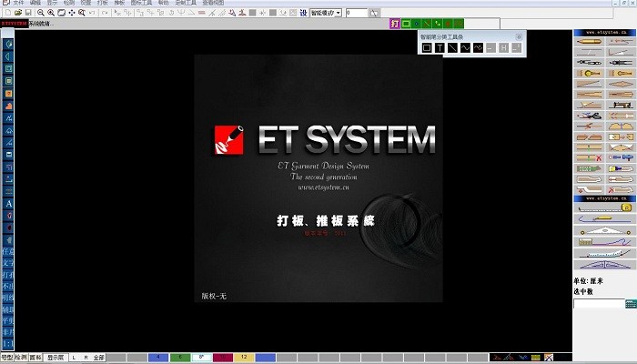Click the 全部 button in the bottom bar
637x364 pixels.
click(98, 358)
